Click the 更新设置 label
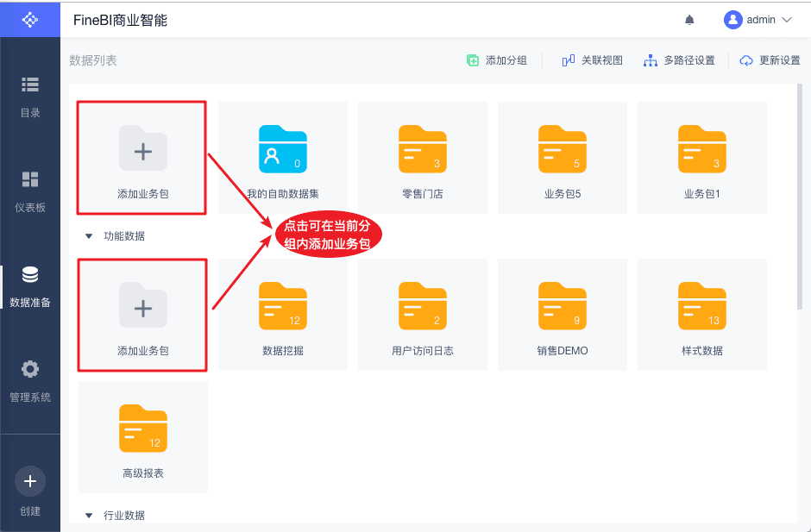 [779, 60]
